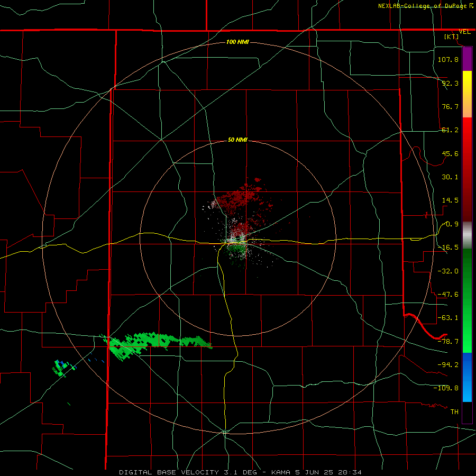Click the [KT] units label

(x=452, y=36)
